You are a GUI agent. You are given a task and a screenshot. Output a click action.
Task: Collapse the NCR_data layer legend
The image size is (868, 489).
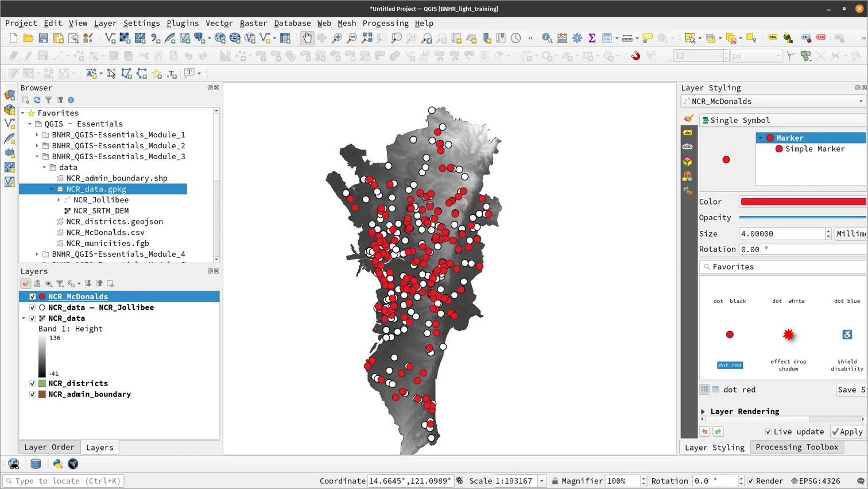point(24,318)
